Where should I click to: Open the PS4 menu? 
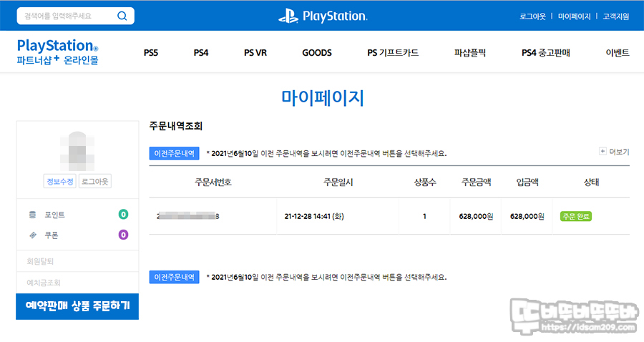tap(201, 52)
